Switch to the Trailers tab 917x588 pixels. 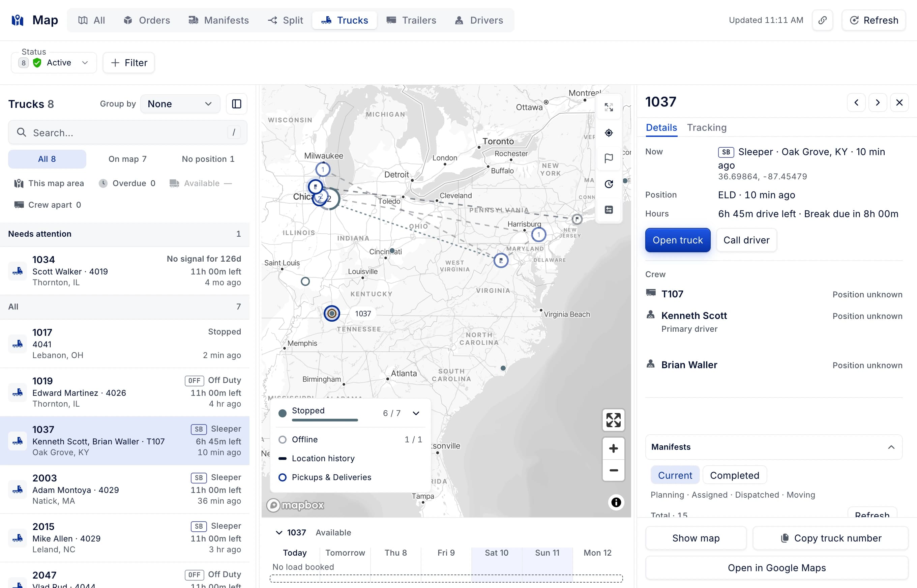(411, 20)
